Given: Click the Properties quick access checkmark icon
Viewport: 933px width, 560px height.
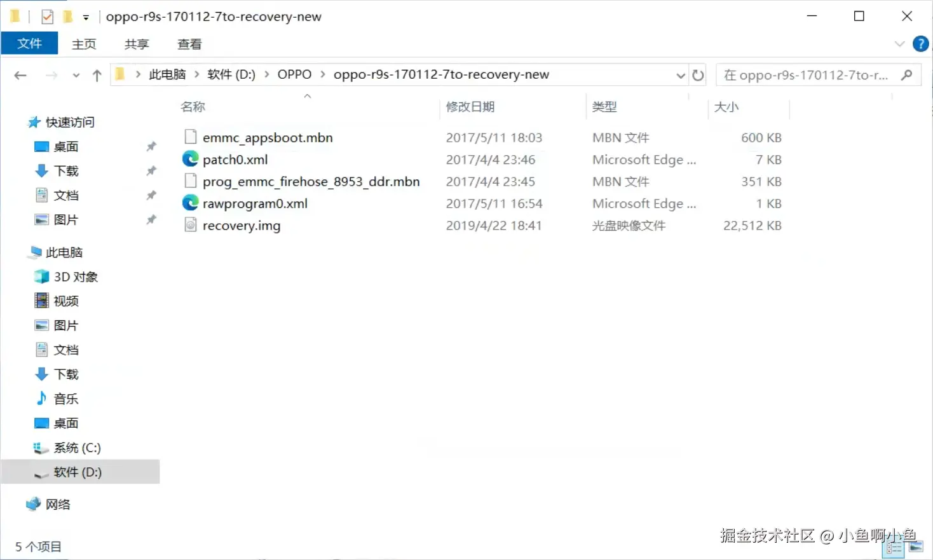Looking at the screenshot, I should pyautogui.click(x=47, y=17).
